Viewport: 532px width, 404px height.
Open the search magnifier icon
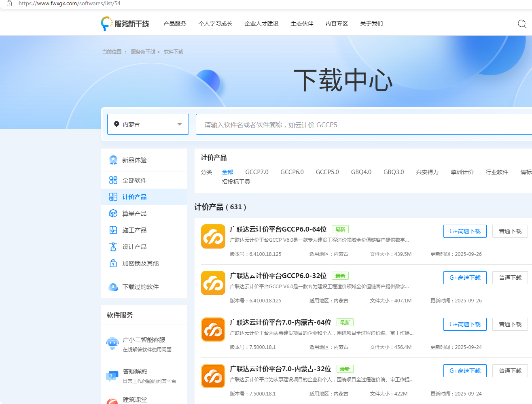[x=522, y=24]
